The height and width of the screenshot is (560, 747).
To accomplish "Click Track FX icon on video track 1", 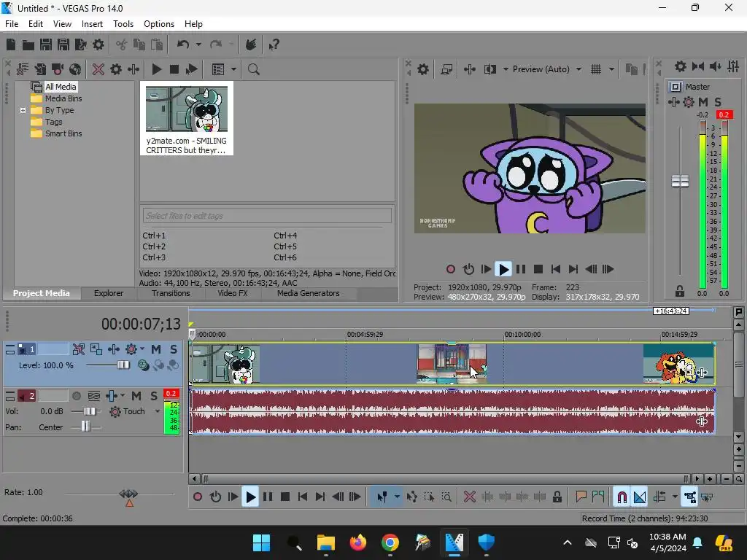I will point(113,349).
